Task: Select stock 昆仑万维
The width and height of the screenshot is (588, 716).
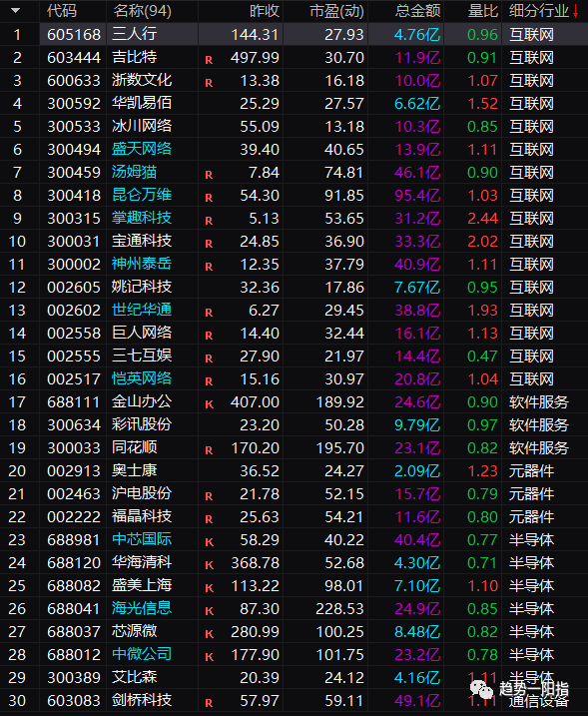Action: pyautogui.click(x=142, y=195)
